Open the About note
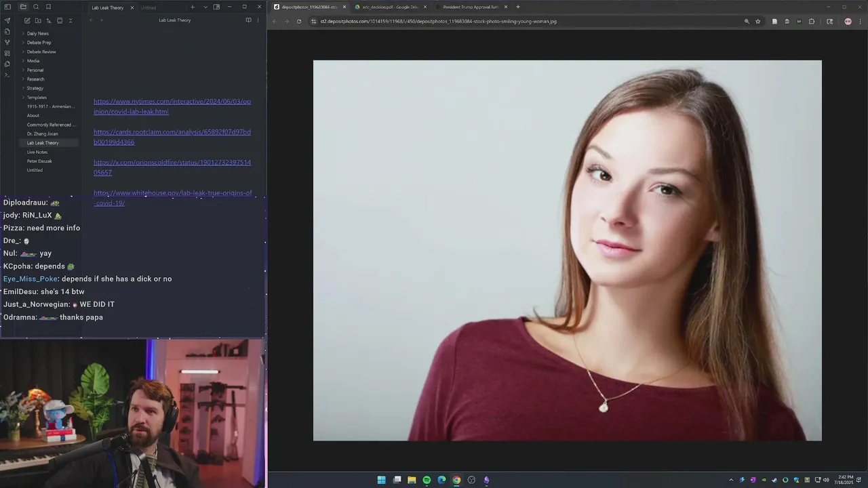 point(33,115)
